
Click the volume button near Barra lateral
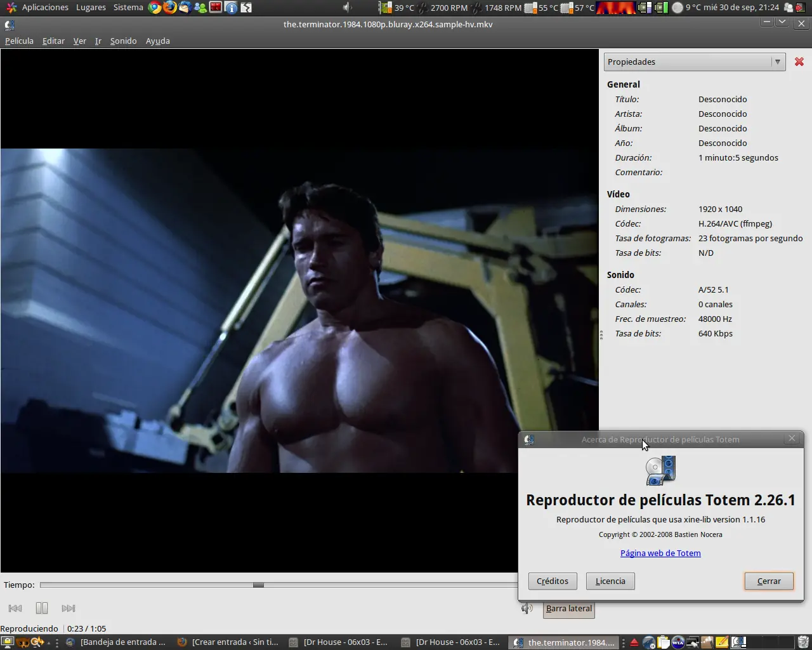(x=527, y=608)
